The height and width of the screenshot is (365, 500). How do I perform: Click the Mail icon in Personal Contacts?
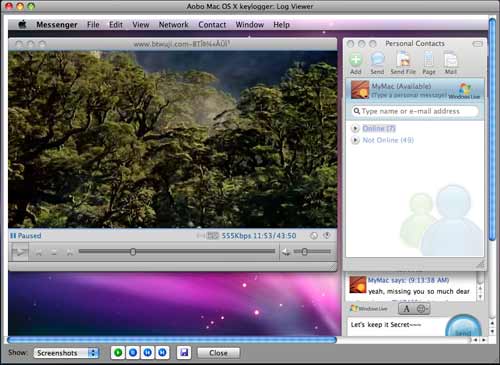point(451,63)
